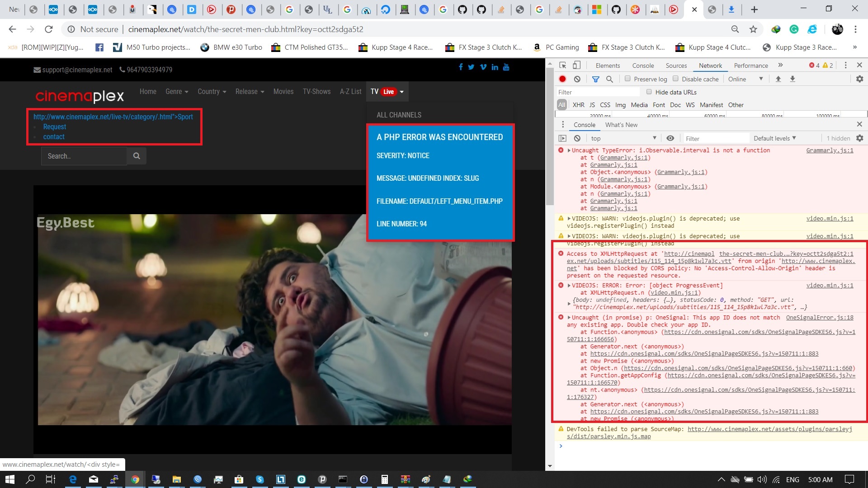Activate DevTools inspect element picker
Image resolution: width=868 pixels, height=488 pixels.
(x=563, y=66)
